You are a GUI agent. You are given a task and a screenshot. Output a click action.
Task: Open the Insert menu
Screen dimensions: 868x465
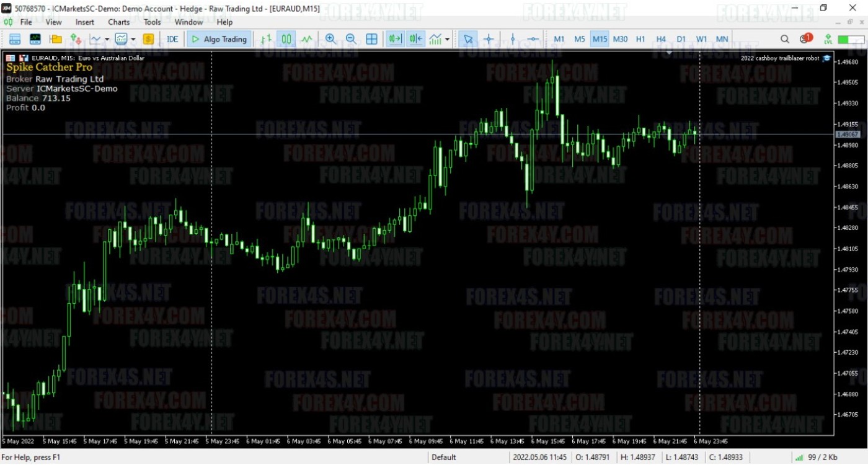[x=85, y=22]
